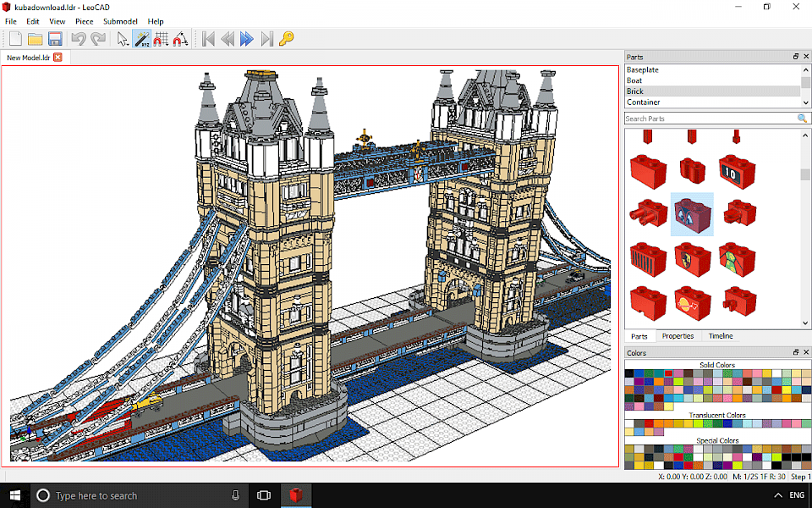This screenshot has width=812, height=508.
Task: Select the brick with green figure pattern
Action: tap(737, 259)
